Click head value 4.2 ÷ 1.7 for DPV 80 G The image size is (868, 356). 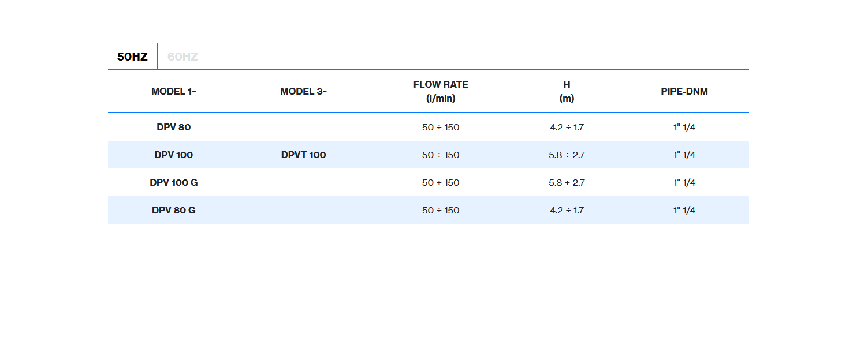pyautogui.click(x=567, y=210)
